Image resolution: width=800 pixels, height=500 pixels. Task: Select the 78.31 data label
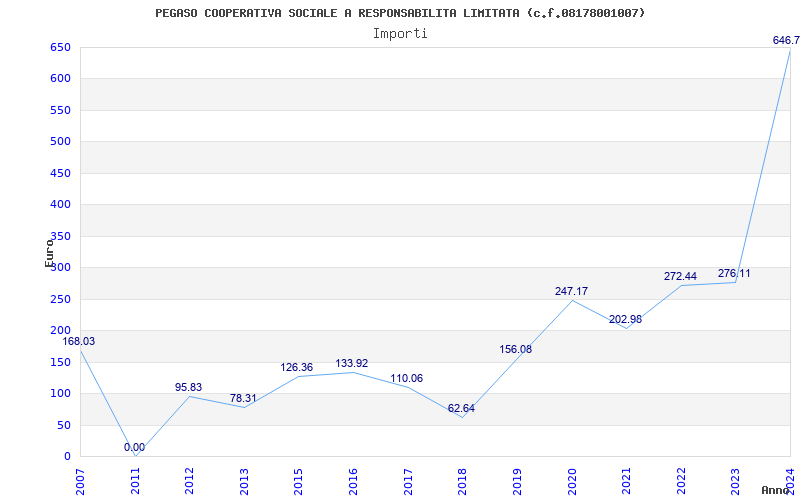click(x=243, y=398)
